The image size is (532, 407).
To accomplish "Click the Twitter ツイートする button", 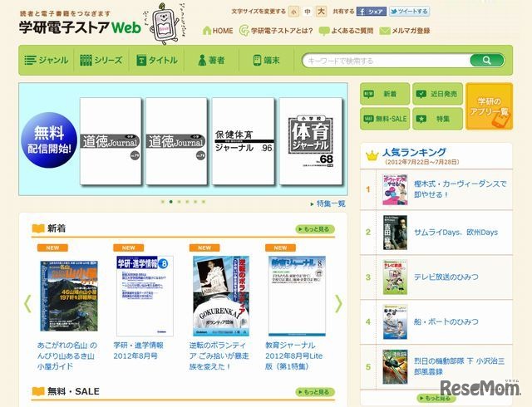I will point(409,12).
